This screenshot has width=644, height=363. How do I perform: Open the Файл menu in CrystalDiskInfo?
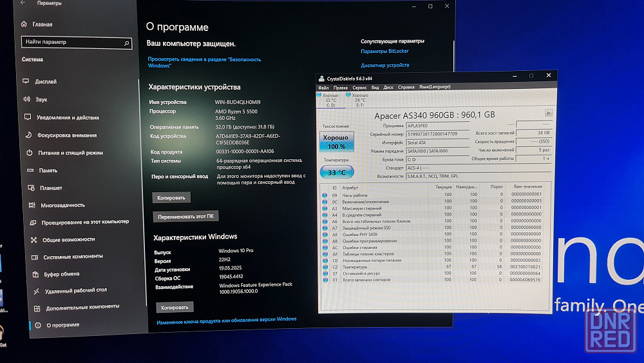(x=323, y=88)
